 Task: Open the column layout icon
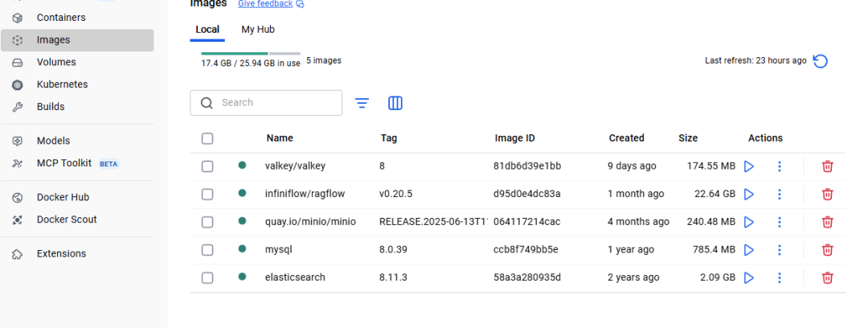395,103
